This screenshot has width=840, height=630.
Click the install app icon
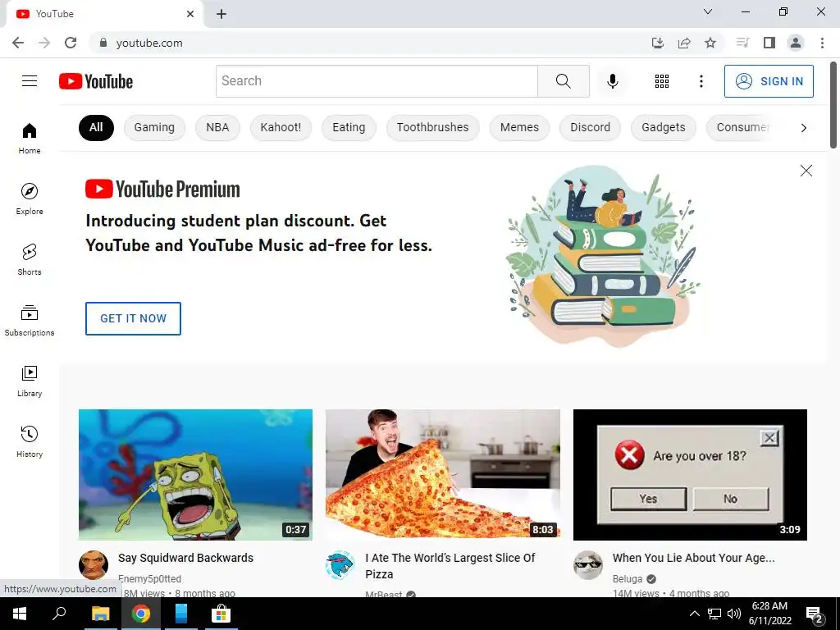[x=657, y=43]
